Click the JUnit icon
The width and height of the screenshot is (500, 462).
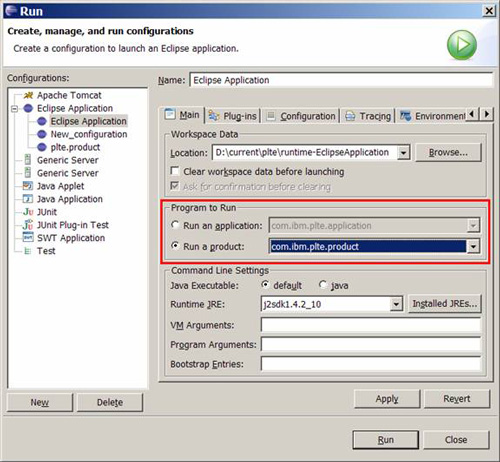click(x=28, y=212)
